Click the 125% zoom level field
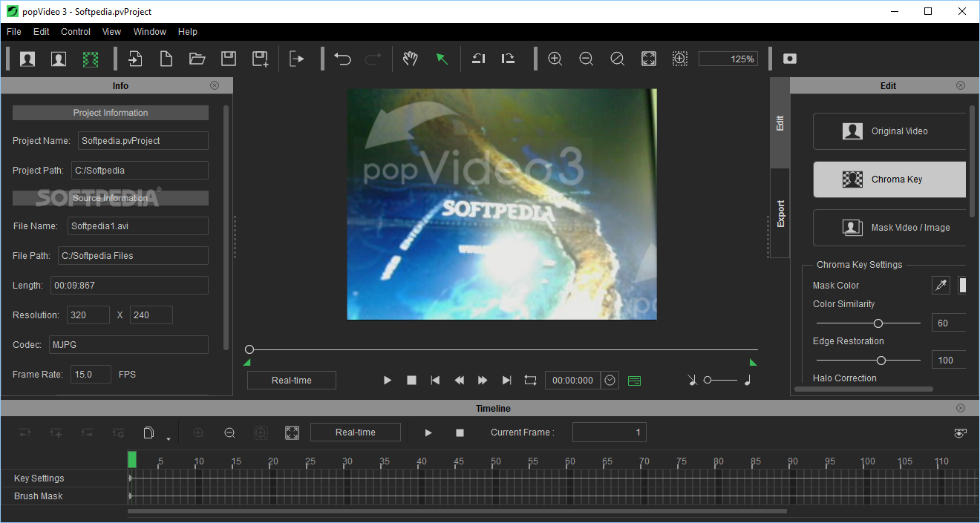 click(x=728, y=59)
